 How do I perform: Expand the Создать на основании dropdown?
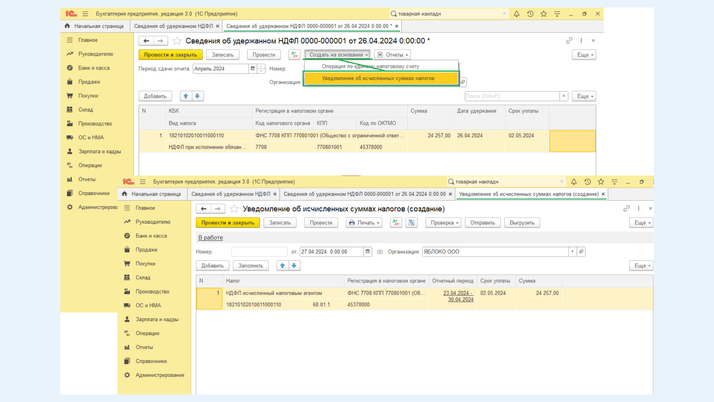[338, 55]
